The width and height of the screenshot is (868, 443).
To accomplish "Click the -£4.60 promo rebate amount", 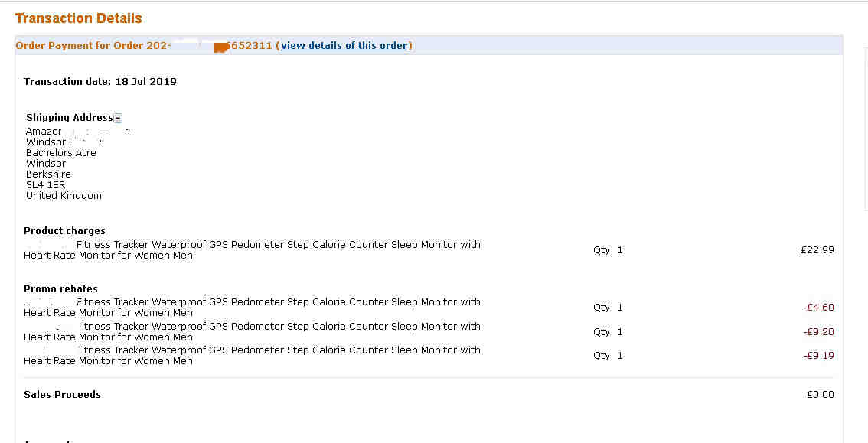I will coord(818,308).
